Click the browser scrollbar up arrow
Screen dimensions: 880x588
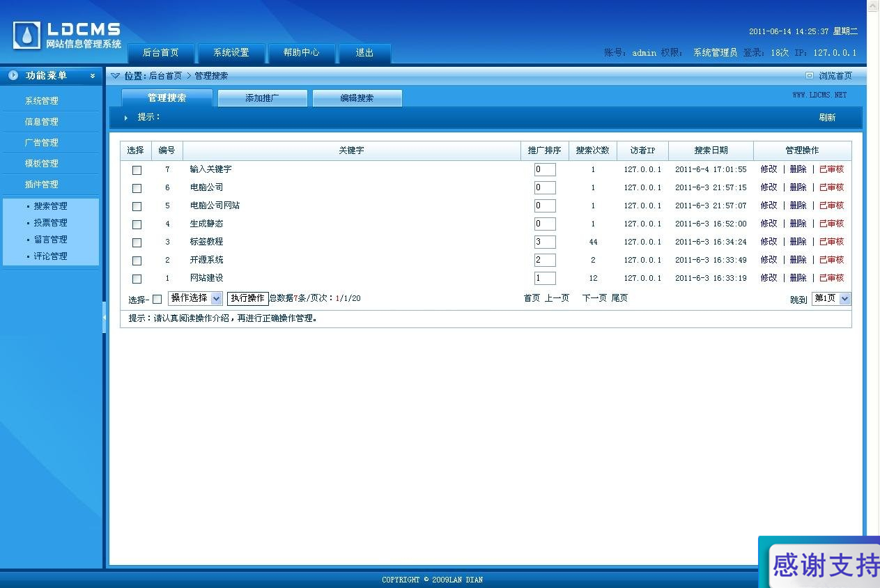pos(873,6)
